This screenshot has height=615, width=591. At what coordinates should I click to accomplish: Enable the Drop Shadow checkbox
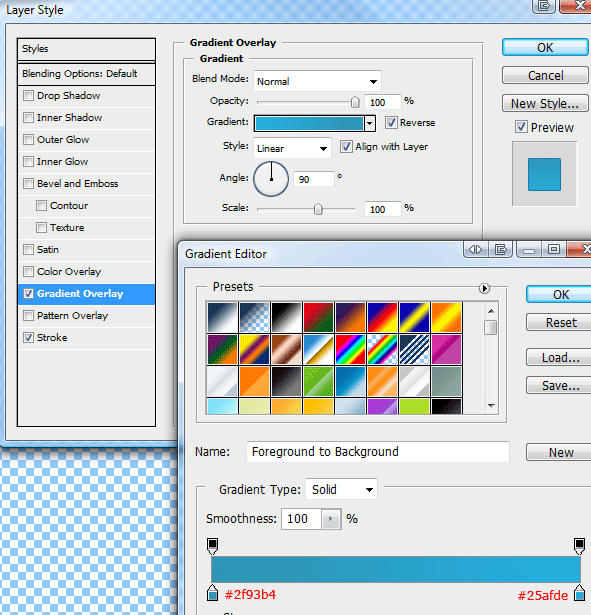coord(28,96)
